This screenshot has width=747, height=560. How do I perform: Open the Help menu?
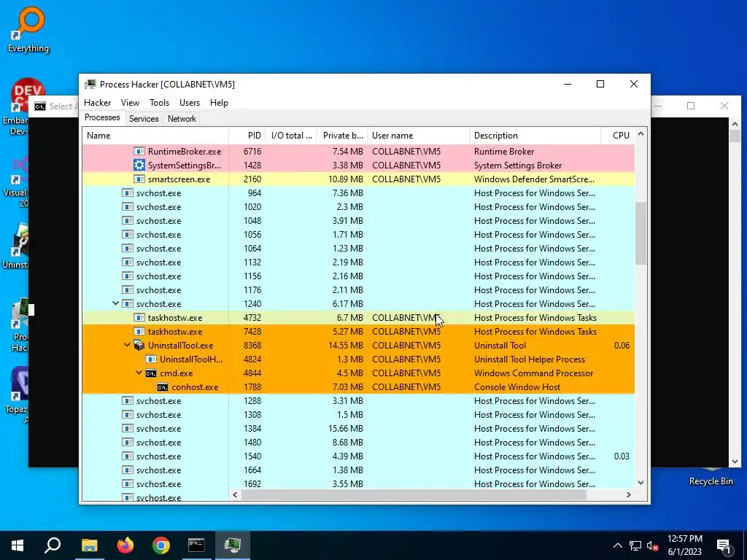coord(219,103)
